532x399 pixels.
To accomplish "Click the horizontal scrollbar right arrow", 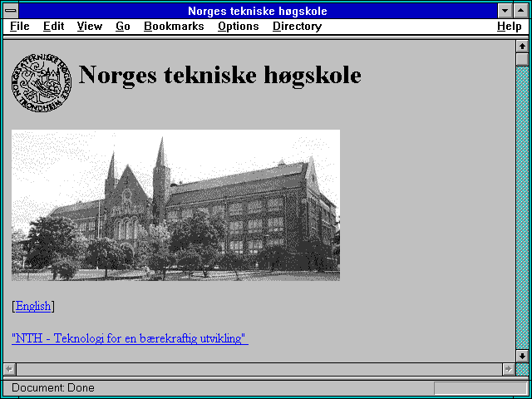I will click(509, 369).
